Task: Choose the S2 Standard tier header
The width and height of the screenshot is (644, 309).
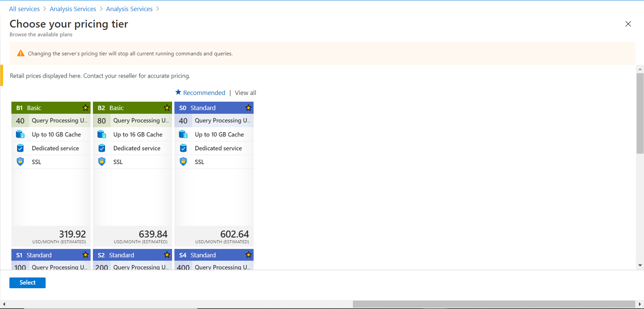Action: pyautogui.click(x=132, y=255)
